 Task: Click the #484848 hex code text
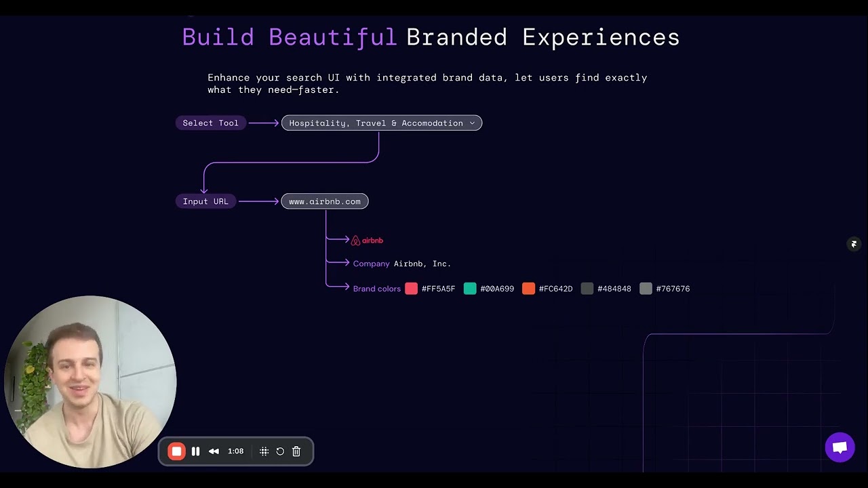614,289
